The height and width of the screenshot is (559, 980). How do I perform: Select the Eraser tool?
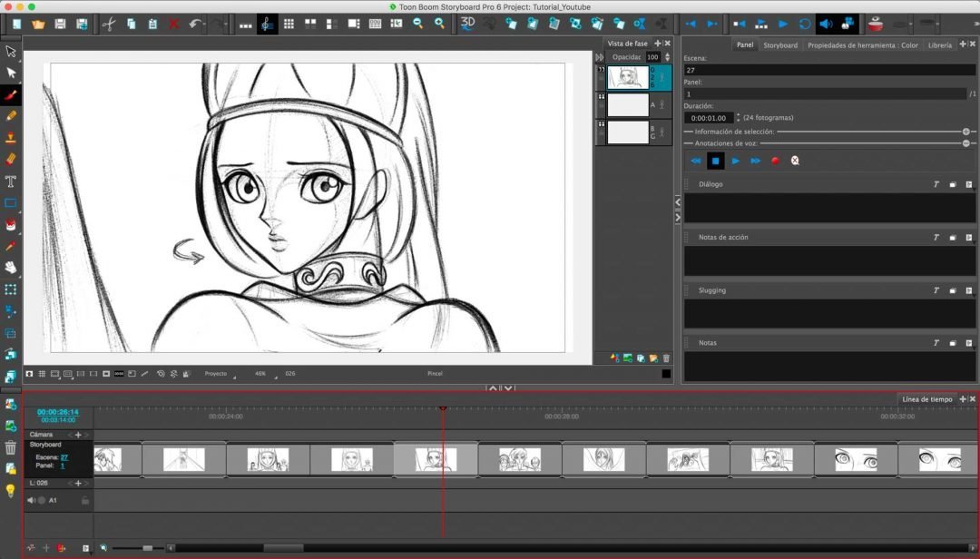click(11, 160)
